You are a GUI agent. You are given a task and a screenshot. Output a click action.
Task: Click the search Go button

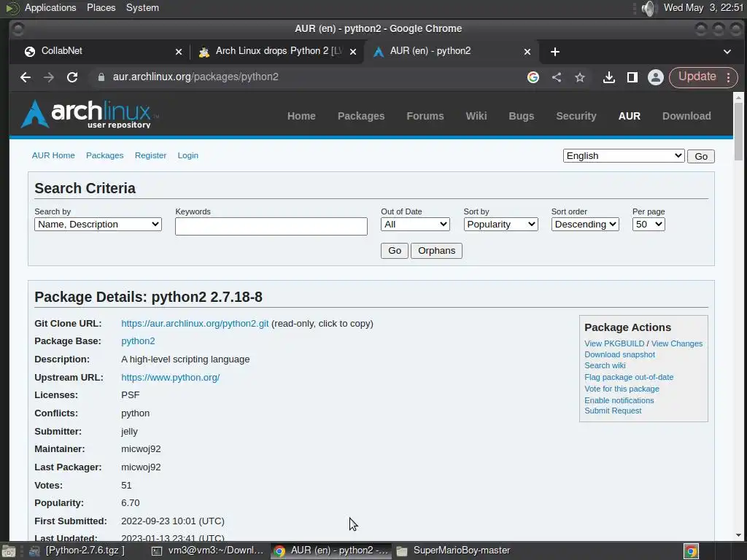395,251
